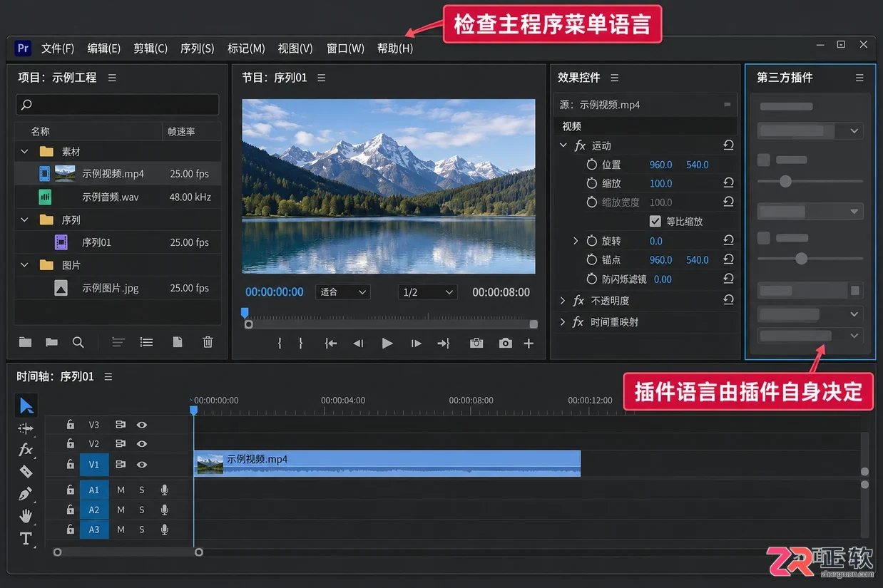Image resolution: width=883 pixels, height=588 pixels.
Task: Go to In point in program monitor
Action: coord(331,344)
